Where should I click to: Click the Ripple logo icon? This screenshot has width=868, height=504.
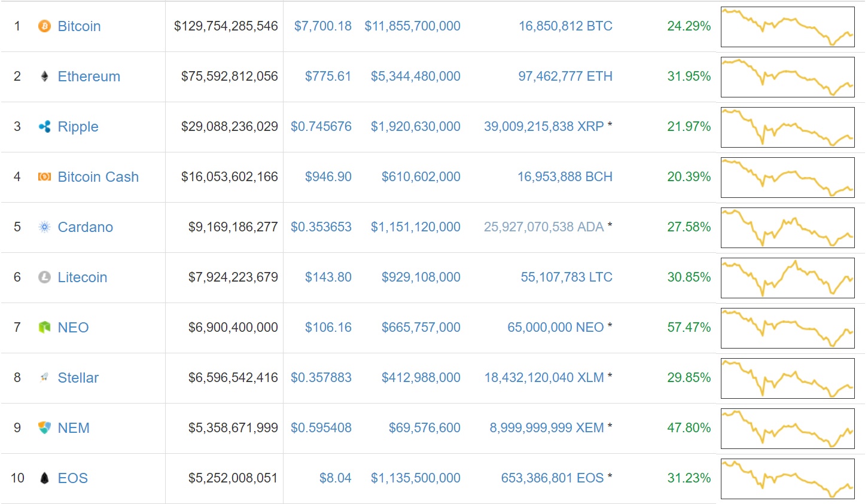[44, 127]
